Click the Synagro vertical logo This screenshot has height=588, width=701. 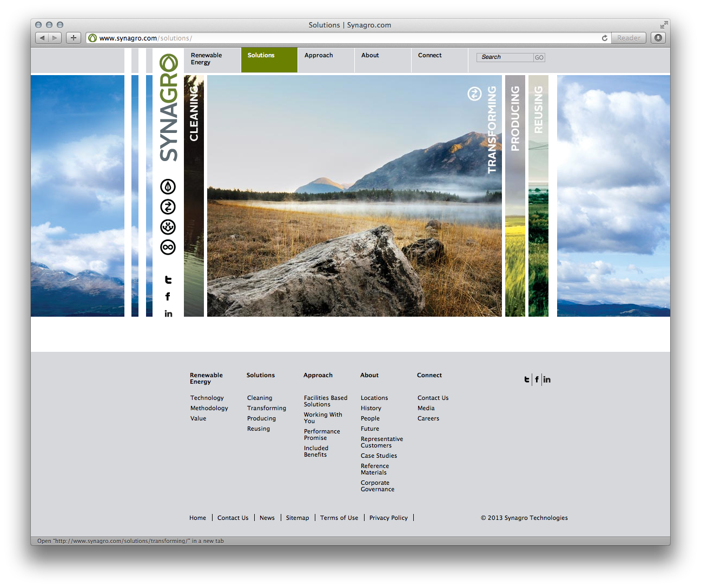(x=168, y=108)
